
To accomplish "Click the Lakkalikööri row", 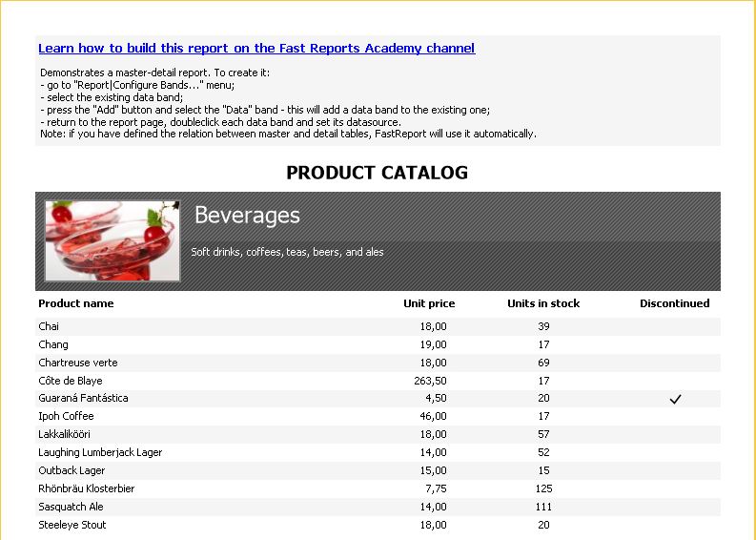I will click(x=378, y=434).
